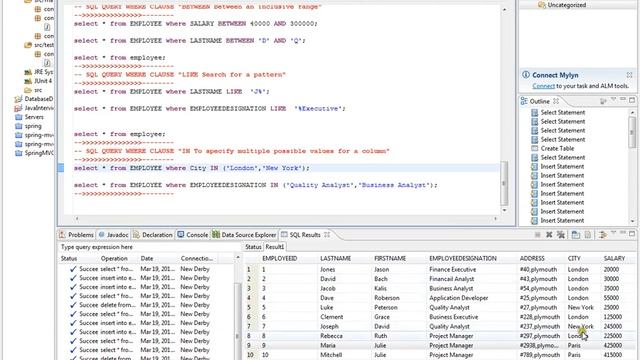Viewport: 640px width, 360px height.
Task: Click the EMPLOYEEID column header
Action: (280, 258)
